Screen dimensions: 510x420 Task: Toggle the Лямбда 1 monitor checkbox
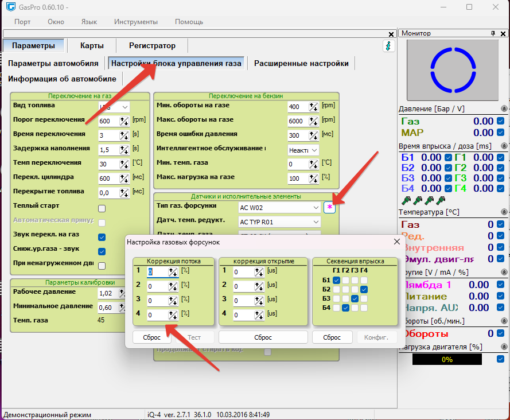pyautogui.click(x=501, y=285)
